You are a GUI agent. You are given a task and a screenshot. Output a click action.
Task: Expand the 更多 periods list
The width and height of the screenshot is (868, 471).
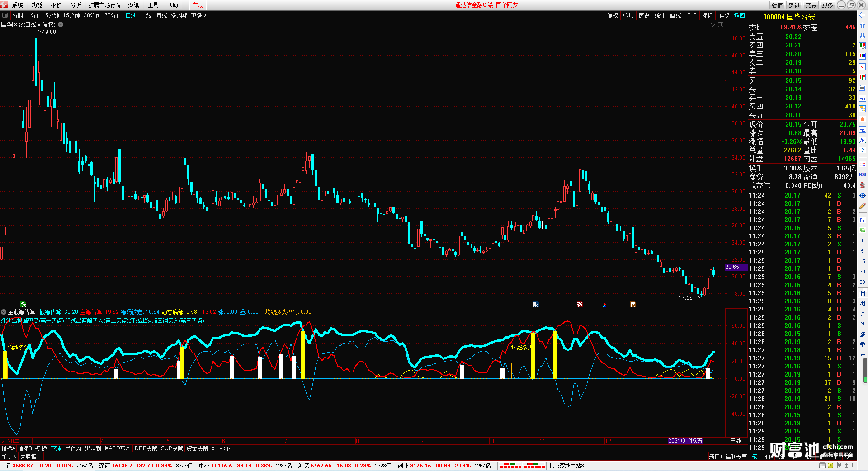[198, 15]
